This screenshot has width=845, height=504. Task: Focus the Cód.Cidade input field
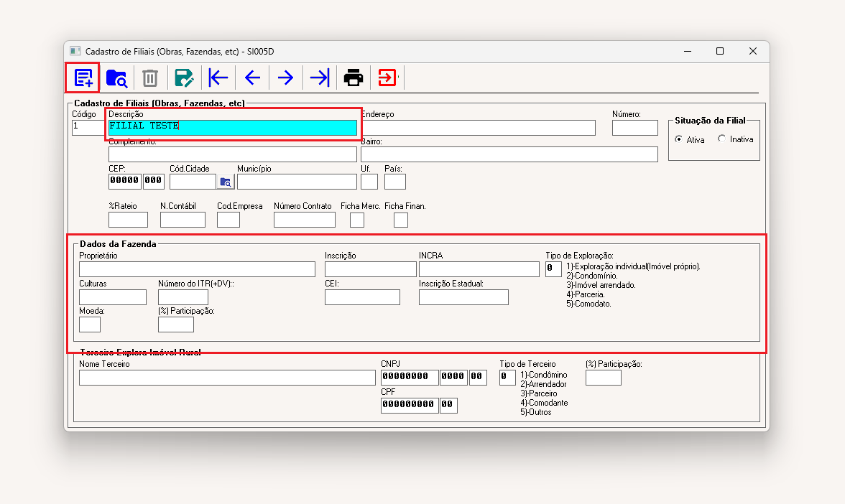click(x=193, y=182)
